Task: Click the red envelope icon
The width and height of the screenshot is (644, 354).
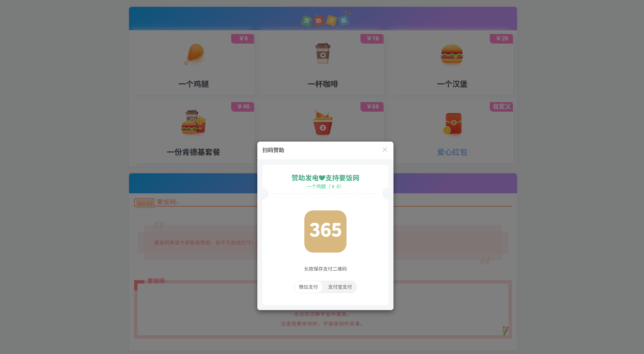Action: coord(452,123)
